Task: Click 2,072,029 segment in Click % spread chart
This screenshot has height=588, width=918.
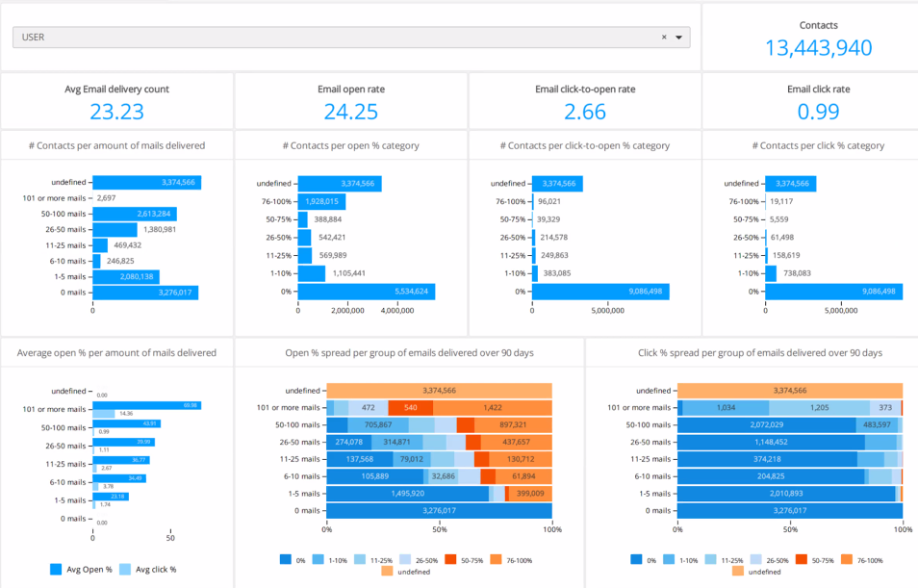Action: coord(767,424)
